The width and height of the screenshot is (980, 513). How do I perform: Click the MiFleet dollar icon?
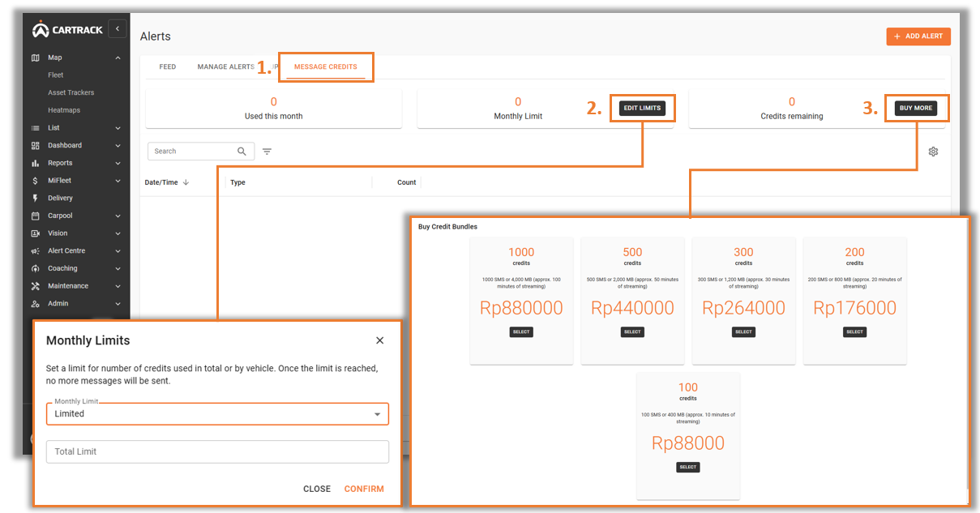pyautogui.click(x=35, y=181)
